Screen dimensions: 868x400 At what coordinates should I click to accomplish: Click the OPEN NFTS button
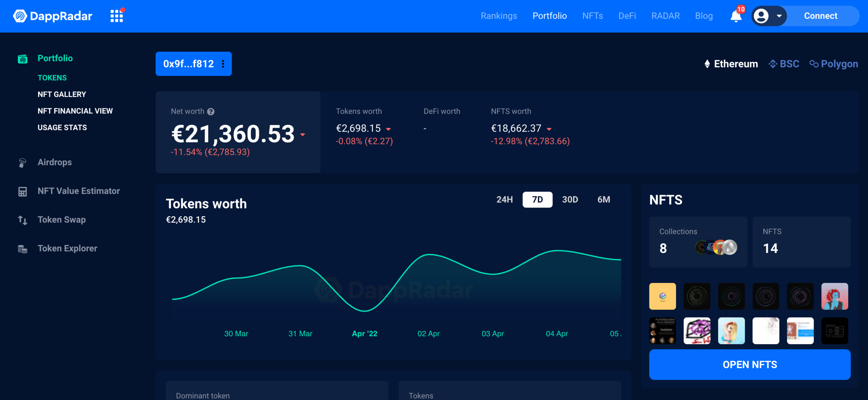click(750, 365)
